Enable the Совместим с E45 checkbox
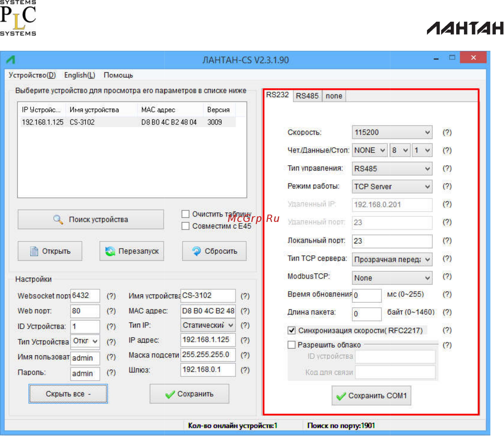The width and height of the screenshot is (504, 436). tap(185, 226)
